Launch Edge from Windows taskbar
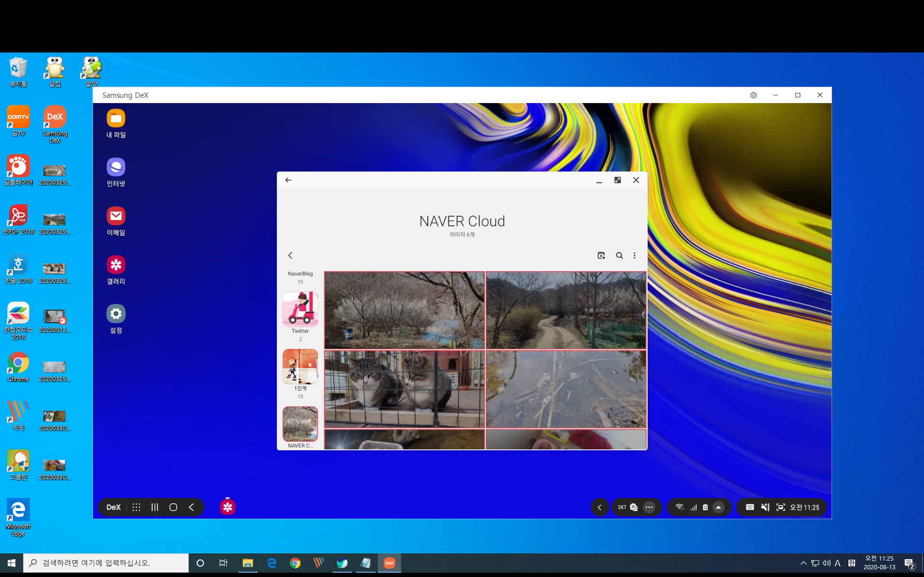The width and height of the screenshot is (924, 577). coord(272,563)
